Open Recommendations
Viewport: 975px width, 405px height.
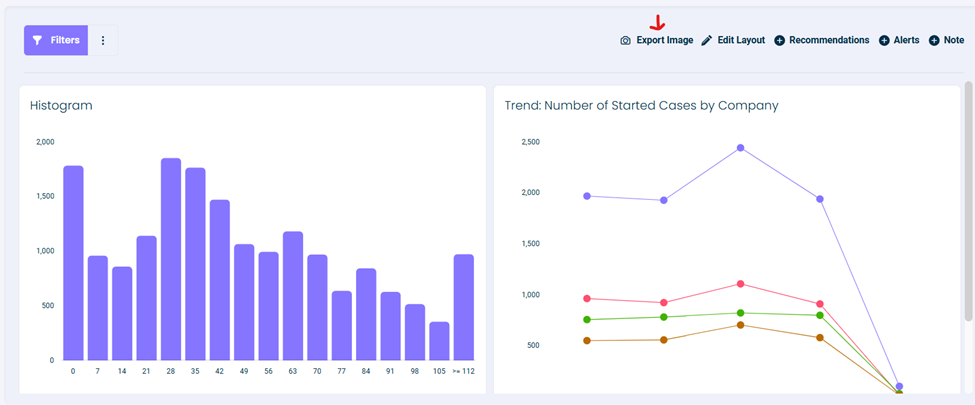tap(829, 40)
